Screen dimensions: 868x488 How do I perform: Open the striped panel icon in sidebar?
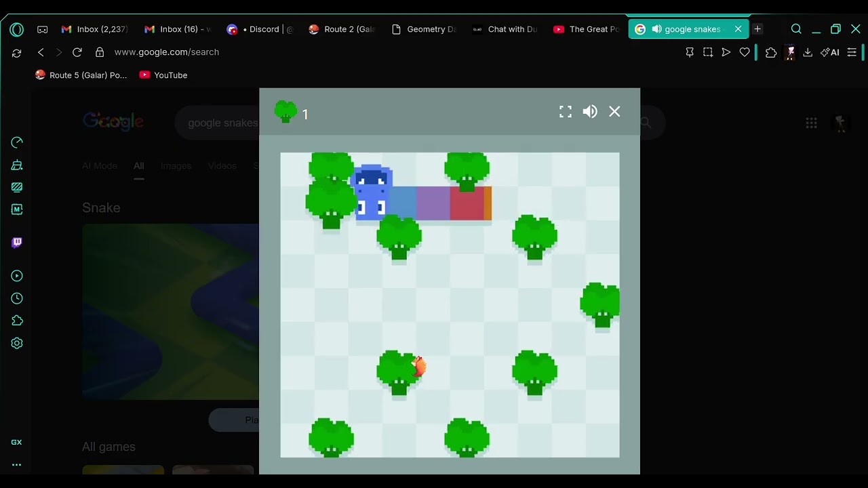17,187
